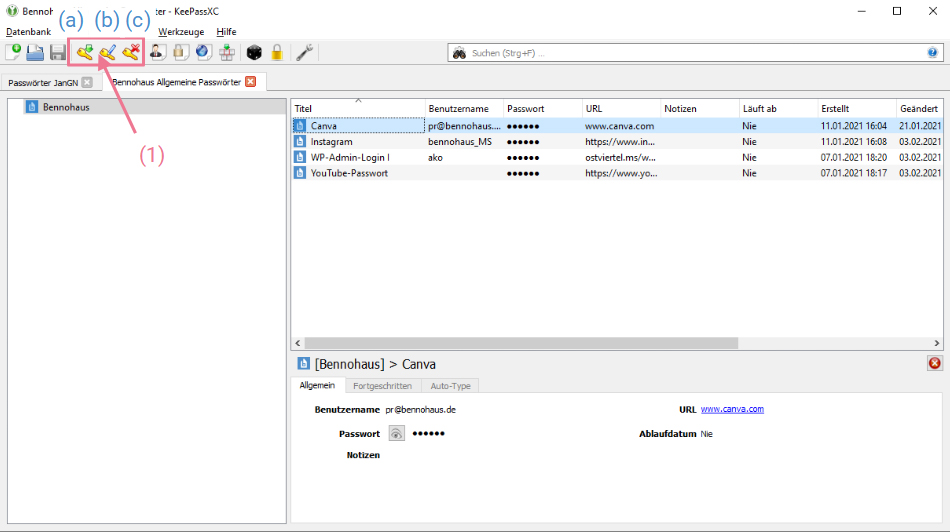This screenshot has height=532, width=950.
Task: Open the Hilfe menu
Action: pyautogui.click(x=226, y=32)
